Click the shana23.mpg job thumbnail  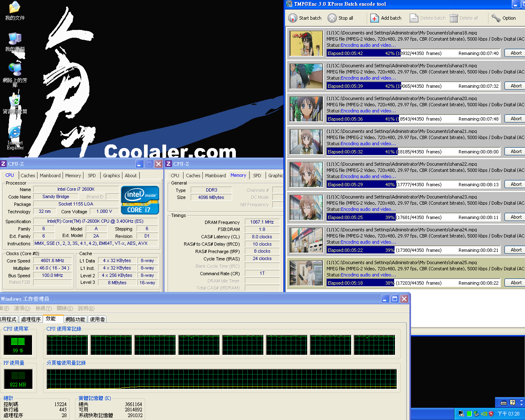pos(306,207)
